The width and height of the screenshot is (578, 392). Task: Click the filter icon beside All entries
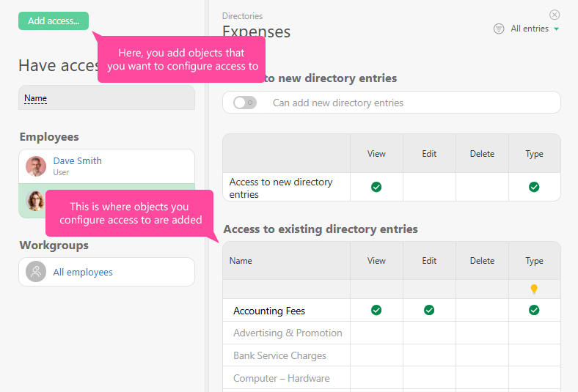(x=499, y=29)
